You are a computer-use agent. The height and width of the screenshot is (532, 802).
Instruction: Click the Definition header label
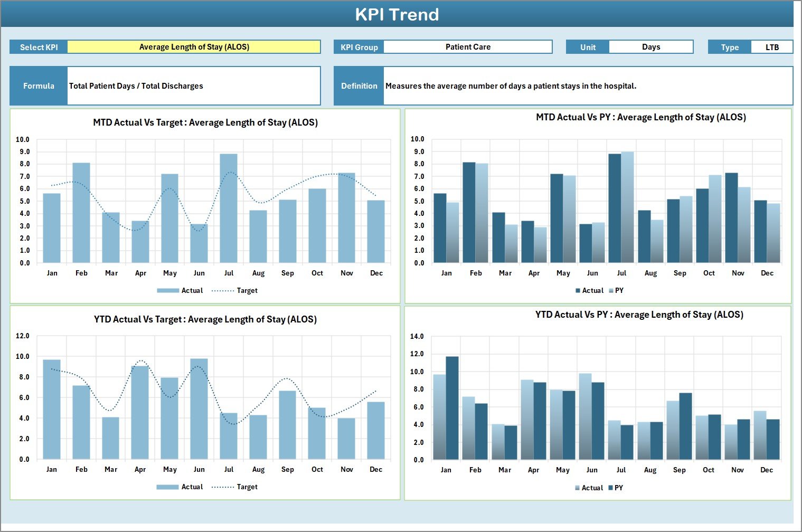[x=358, y=85]
